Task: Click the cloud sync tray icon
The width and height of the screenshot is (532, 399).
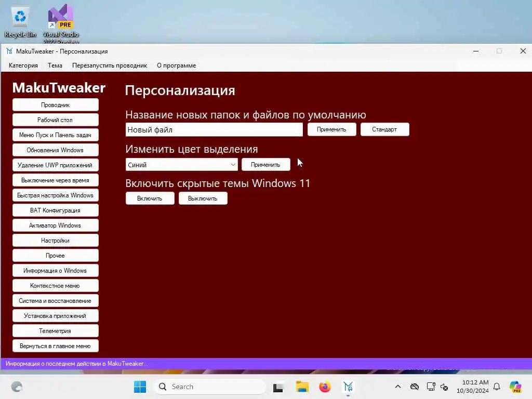Action: 414,387
